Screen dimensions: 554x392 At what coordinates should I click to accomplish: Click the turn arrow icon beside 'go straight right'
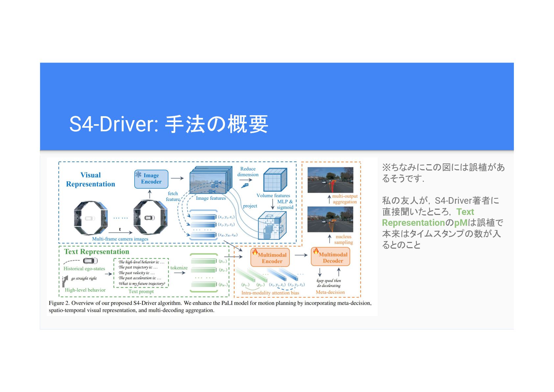tap(65, 281)
